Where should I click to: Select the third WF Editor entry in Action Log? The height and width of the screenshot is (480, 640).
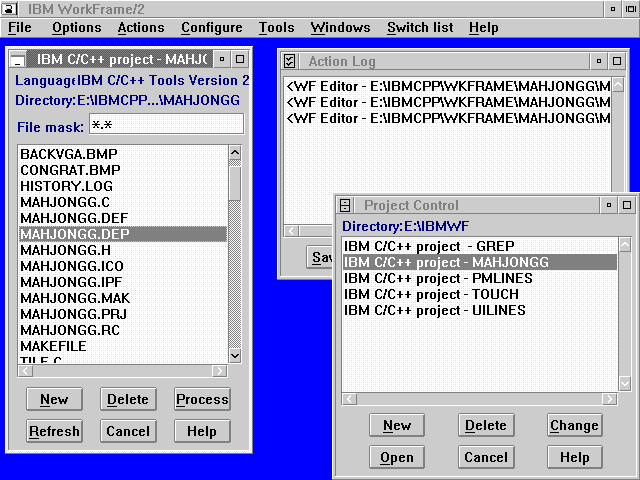pyautogui.click(x=448, y=118)
